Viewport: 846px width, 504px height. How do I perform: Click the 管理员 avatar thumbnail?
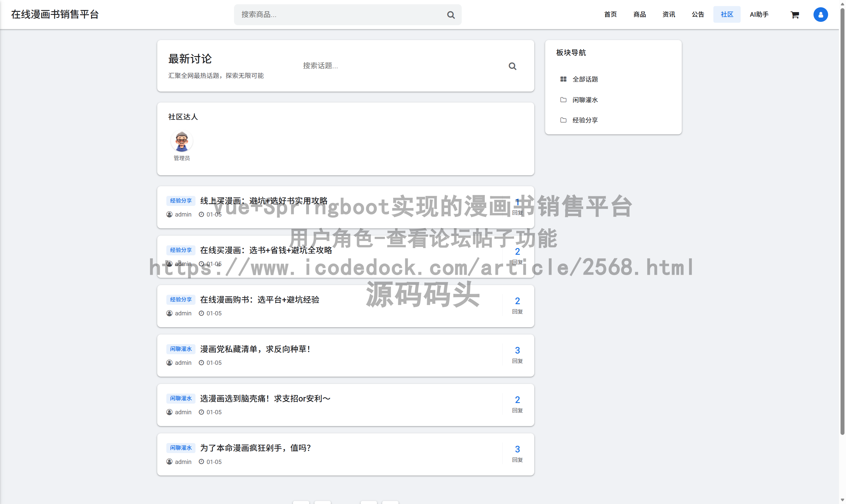click(x=182, y=141)
